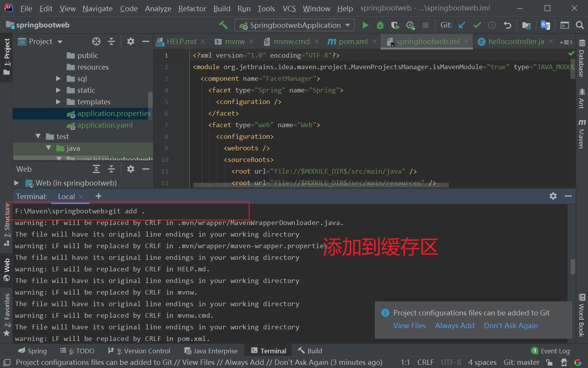The image size is (588, 368).
Task: Open Project panel settings gear
Action: [x=131, y=41]
